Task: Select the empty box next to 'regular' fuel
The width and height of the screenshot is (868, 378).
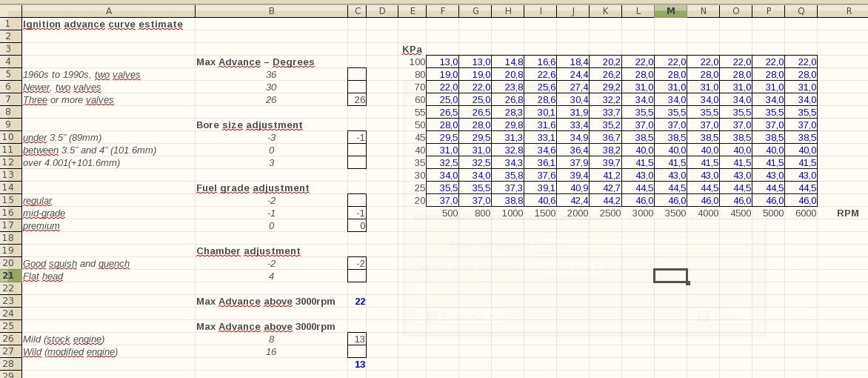Action: 357,200
